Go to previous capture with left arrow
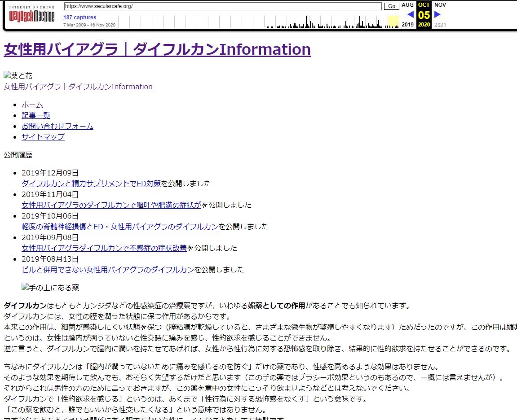Viewport: 517px width, 420px height. 410,14
